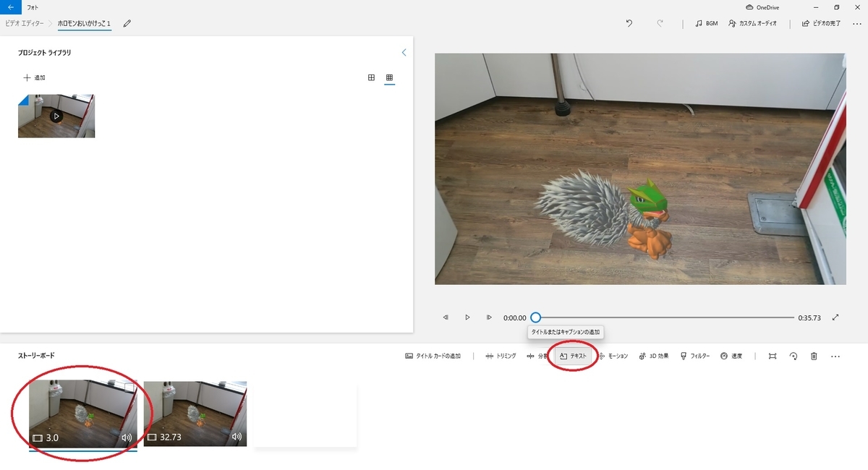868x470 pixels.
Task: Play the video preview
Action: coord(467,317)
